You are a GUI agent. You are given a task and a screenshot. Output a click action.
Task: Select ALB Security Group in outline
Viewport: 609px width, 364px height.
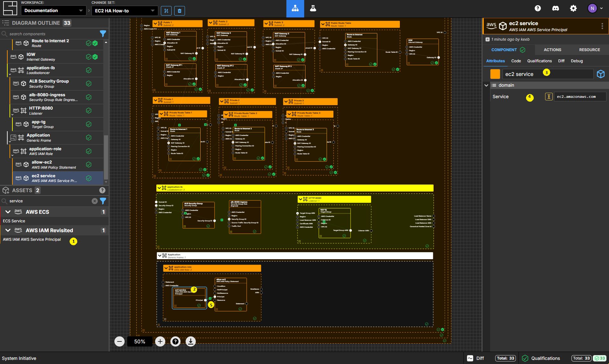point(57,84)
